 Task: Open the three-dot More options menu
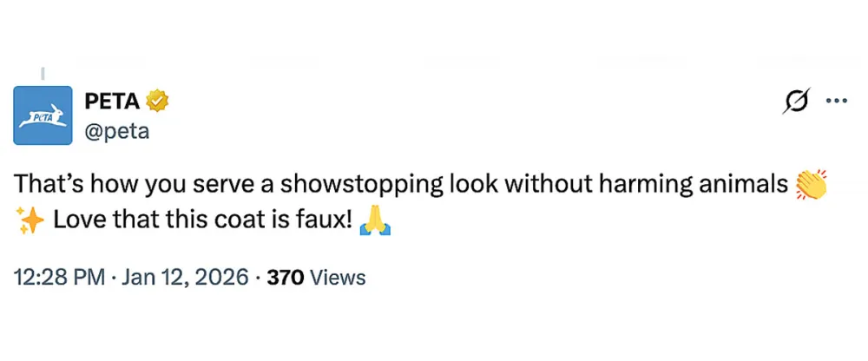tap(836, 101)
